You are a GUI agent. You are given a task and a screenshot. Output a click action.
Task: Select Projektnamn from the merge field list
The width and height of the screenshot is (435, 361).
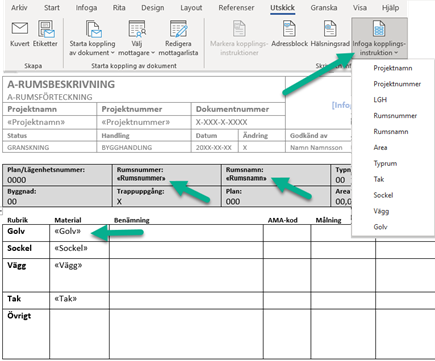393,68
